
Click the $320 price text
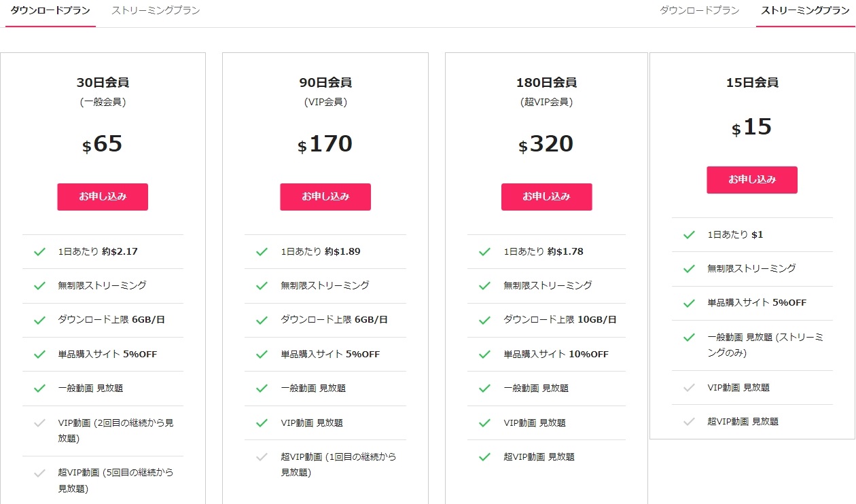click(x=546, y=145)
